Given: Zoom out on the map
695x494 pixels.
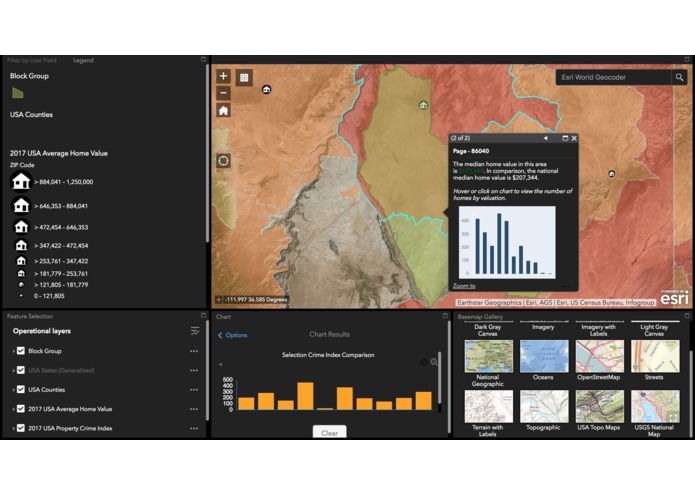Looking at the screenshot, I should pos(223,93).
